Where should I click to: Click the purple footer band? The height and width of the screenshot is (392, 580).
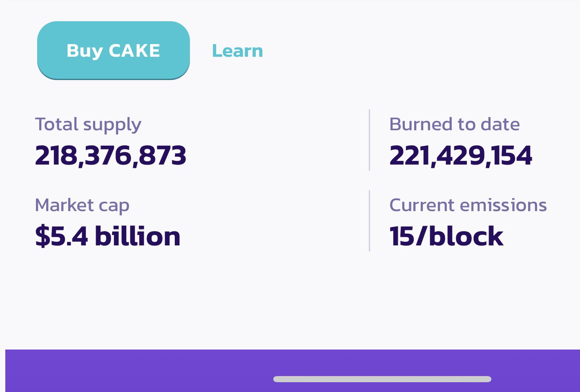click(292, 371)
